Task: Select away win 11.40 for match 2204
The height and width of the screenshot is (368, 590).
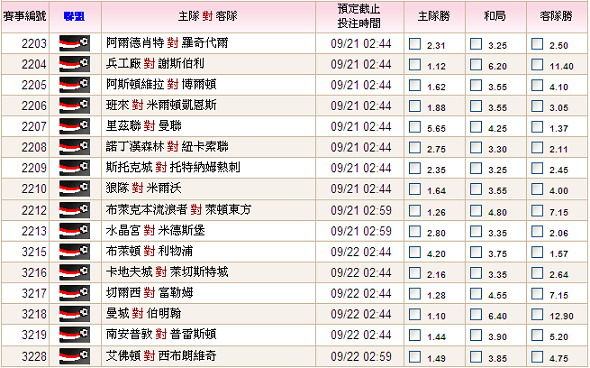Action: click(537, 65)
